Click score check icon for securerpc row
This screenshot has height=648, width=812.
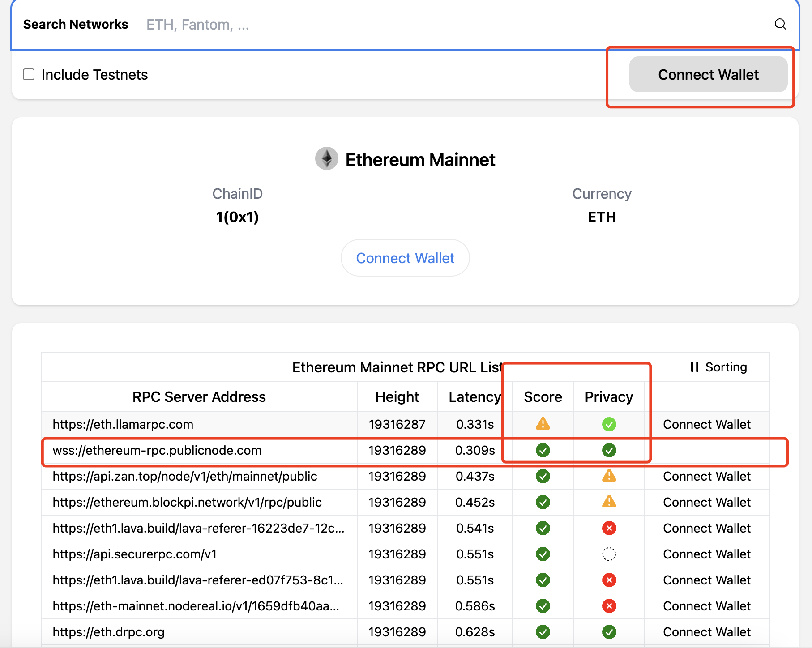point(543,554)
